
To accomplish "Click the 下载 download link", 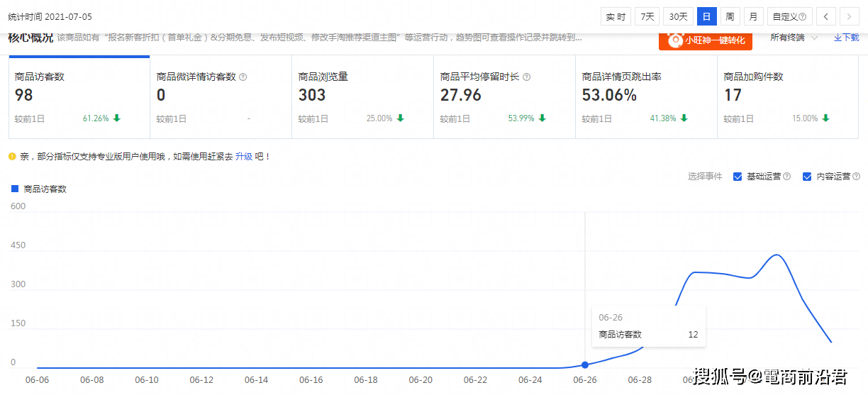I will pos(846,38).
